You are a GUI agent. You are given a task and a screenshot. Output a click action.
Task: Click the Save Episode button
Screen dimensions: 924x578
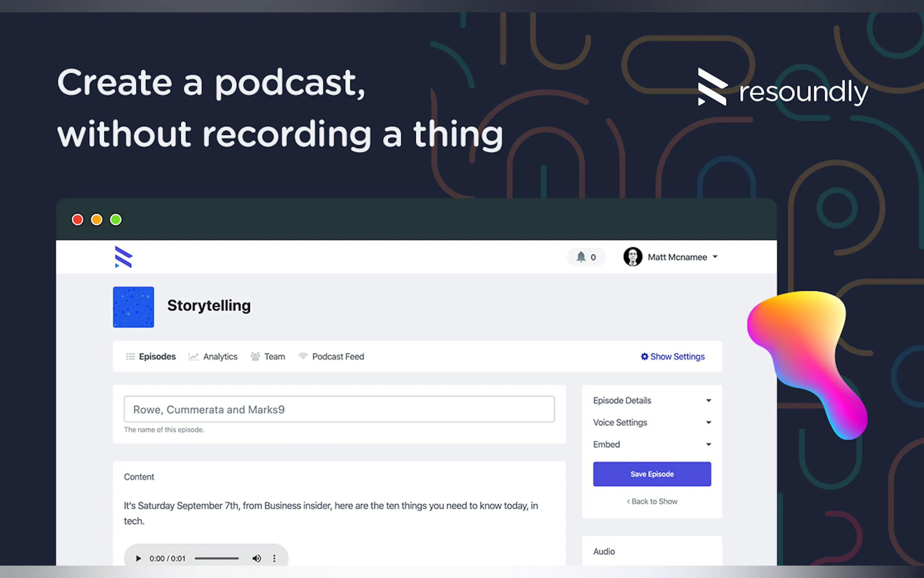click(651, 474)
